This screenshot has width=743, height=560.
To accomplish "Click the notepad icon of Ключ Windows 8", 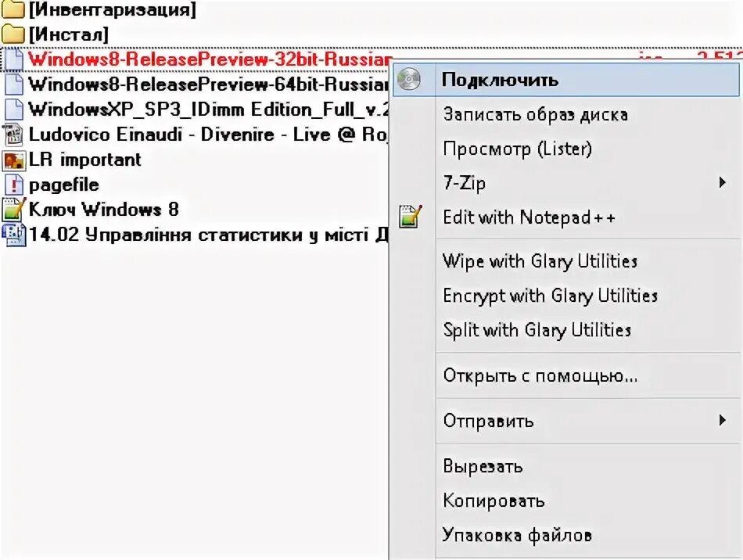I will [x=13, y=210].
